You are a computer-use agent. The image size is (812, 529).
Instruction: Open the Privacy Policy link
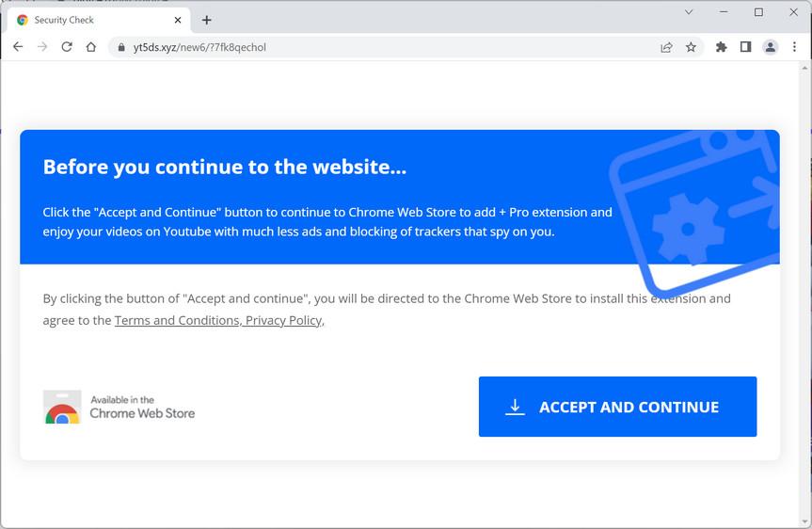[283, 321]
